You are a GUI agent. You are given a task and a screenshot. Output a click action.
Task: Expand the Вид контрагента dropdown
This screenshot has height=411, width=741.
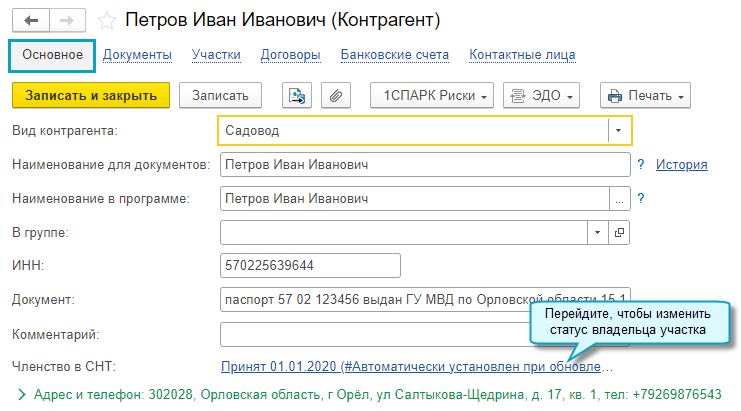point(619,131)
